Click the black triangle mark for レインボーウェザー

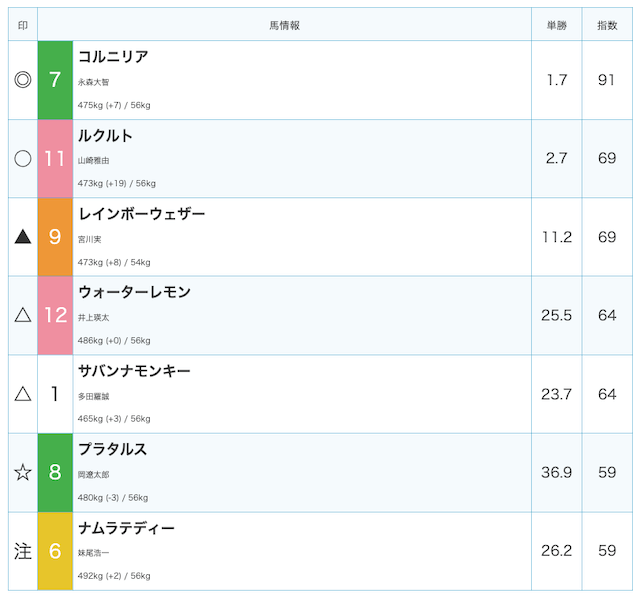click(x=23, y=237)
